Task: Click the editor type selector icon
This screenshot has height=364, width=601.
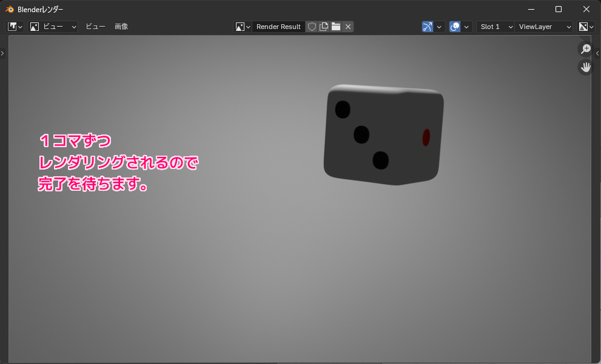Action: point(12,26)
